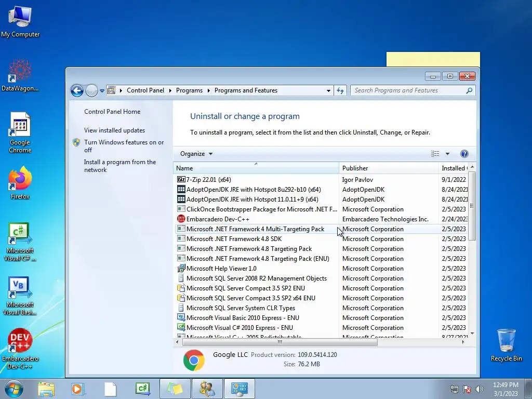
Task: Select ClickOnce Bootstrapper Package entry
Action: 321,209
